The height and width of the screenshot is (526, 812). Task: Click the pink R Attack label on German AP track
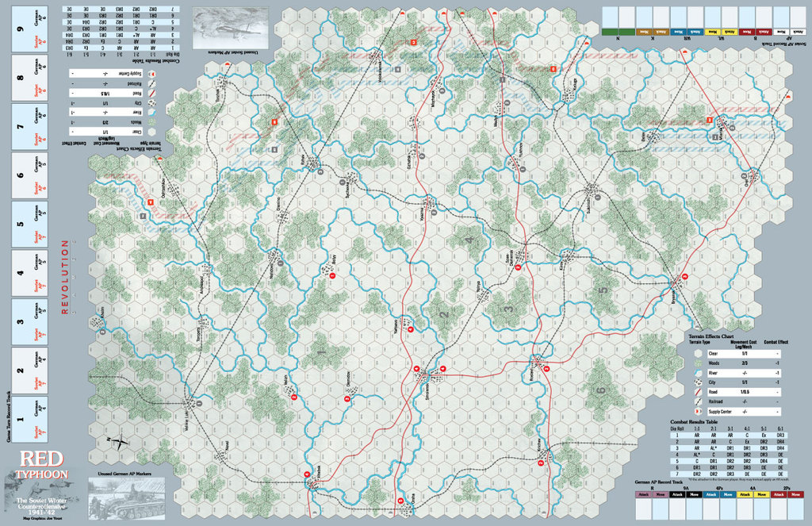tap(644, 494)
